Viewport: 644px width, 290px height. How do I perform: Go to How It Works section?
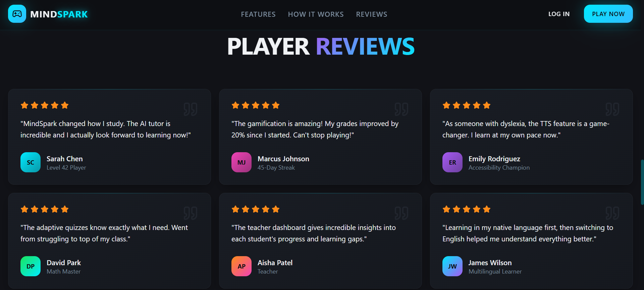(x=316, y=14)
